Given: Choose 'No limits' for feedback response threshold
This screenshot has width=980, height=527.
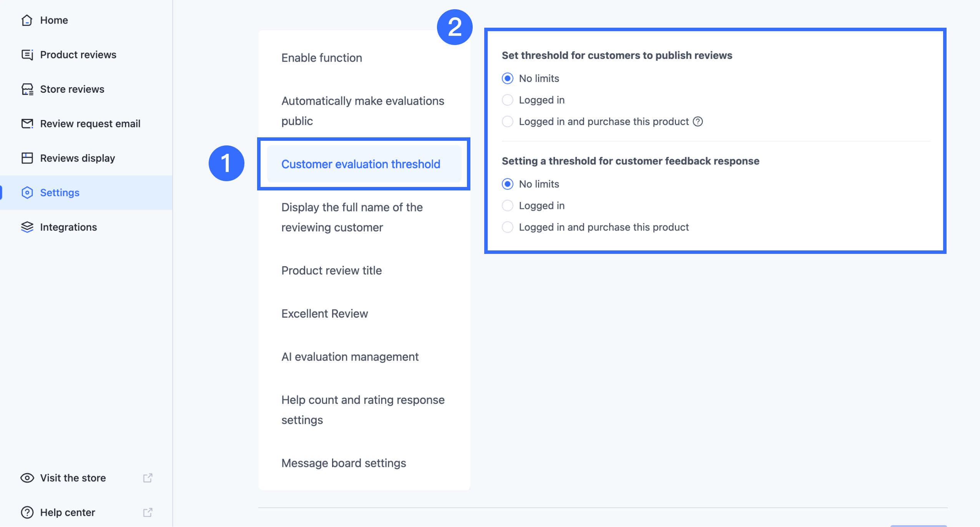Looking at the screenshot, I should pos(508,184).
